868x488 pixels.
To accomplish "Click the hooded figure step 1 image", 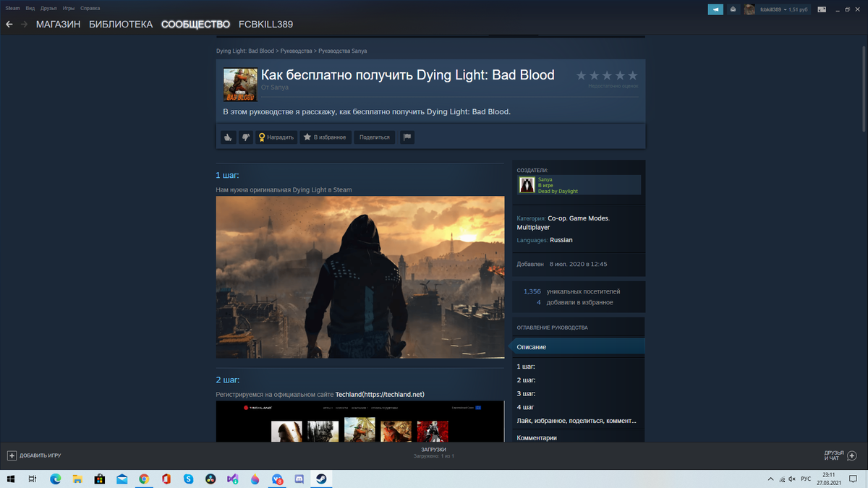I will 360,278.
